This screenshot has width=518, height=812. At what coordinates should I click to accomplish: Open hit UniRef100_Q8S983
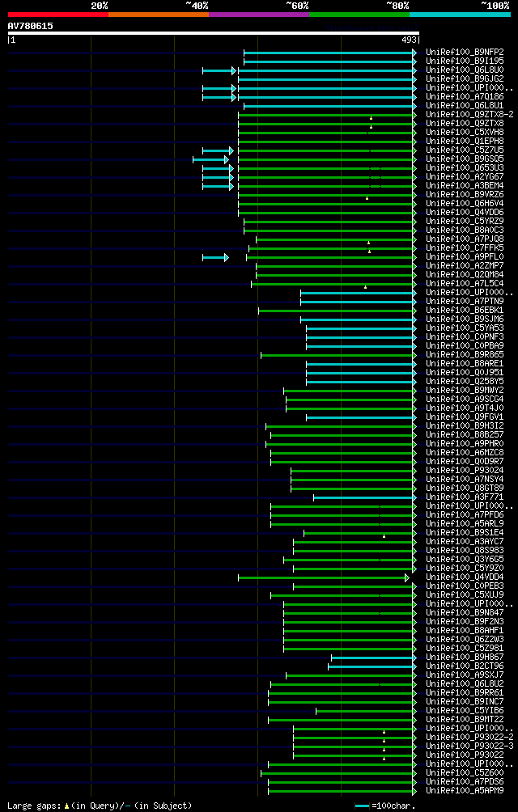[465, 550]
